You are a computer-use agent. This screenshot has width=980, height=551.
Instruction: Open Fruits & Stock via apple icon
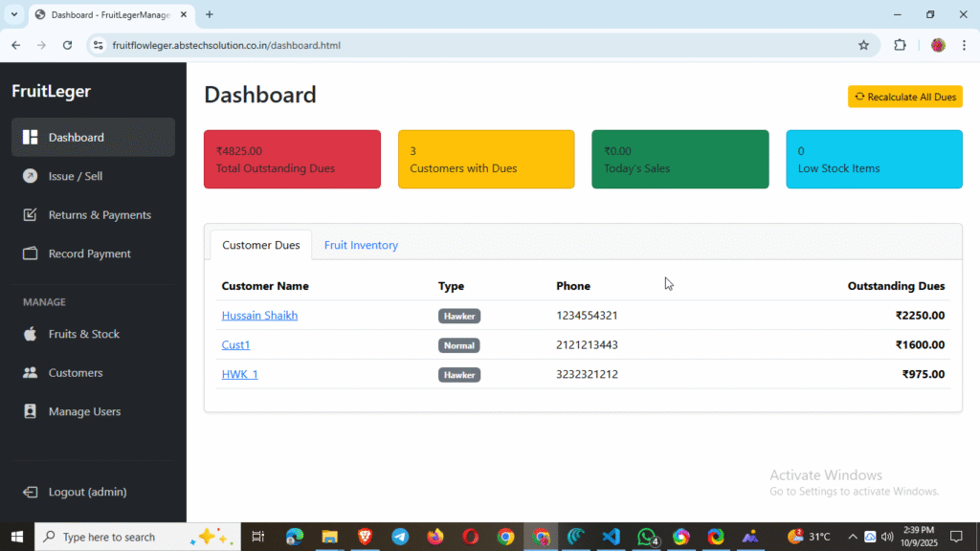coord(31,334)
